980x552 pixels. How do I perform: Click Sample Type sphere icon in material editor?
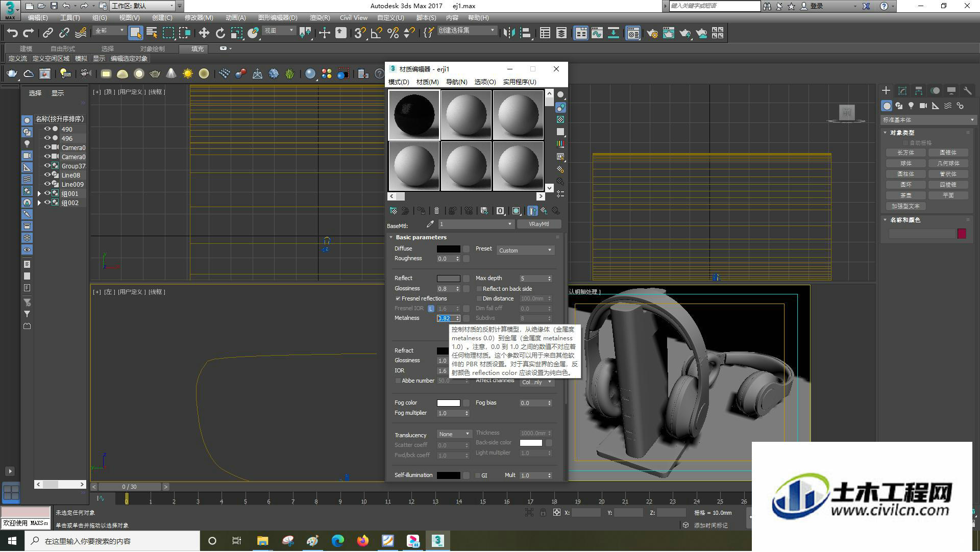tap(560, 95)
